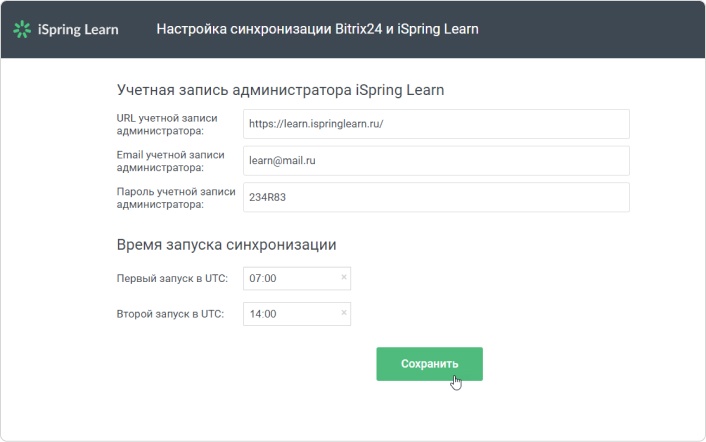Screen dimensions: 706x442
Task: Focus the administrator account URL field
Action: point(436,124)
